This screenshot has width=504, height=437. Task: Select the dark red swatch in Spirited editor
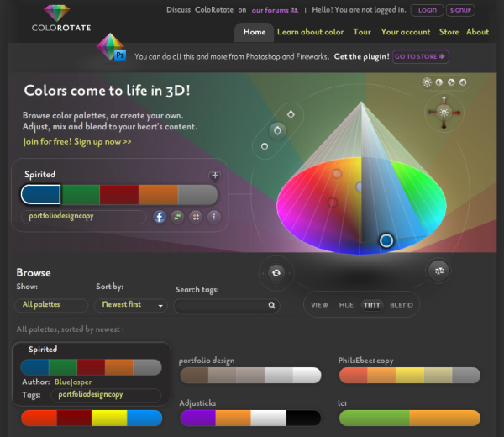(119, 194)
